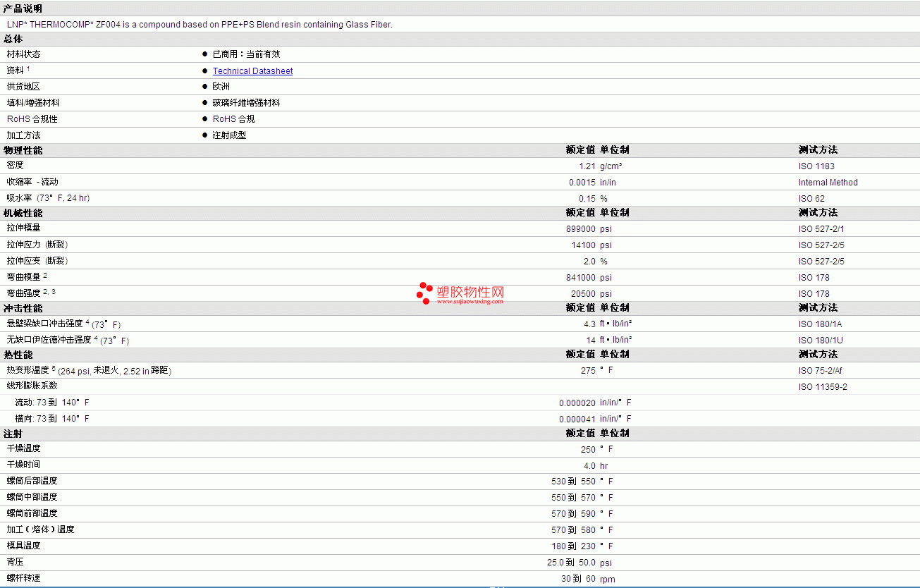Select the 物理性能 section header
920x588 pixels.
tap(23, 150)
